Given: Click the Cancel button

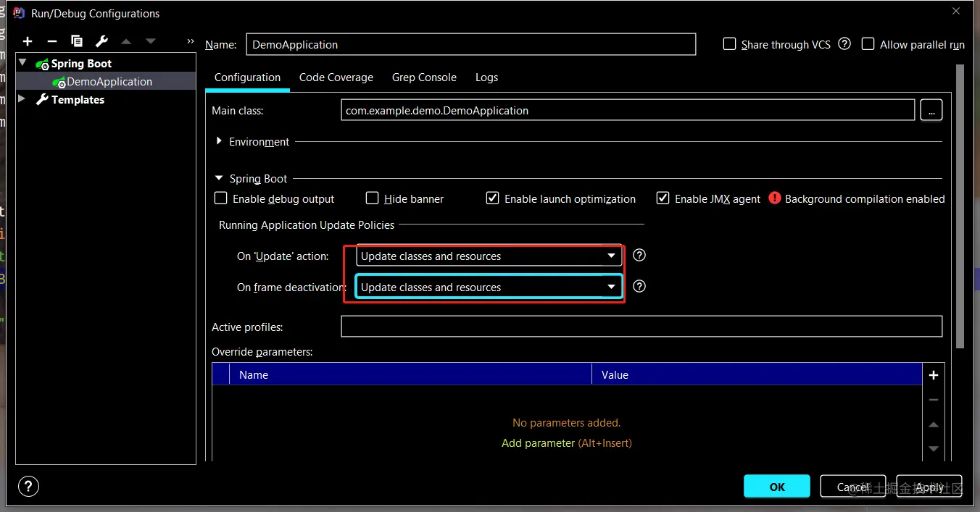Looking at the screenshot, I should pos(853,487).
